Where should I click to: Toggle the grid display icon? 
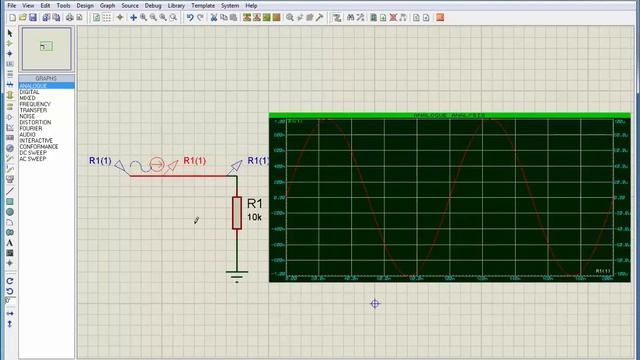[x=107, y=18]
